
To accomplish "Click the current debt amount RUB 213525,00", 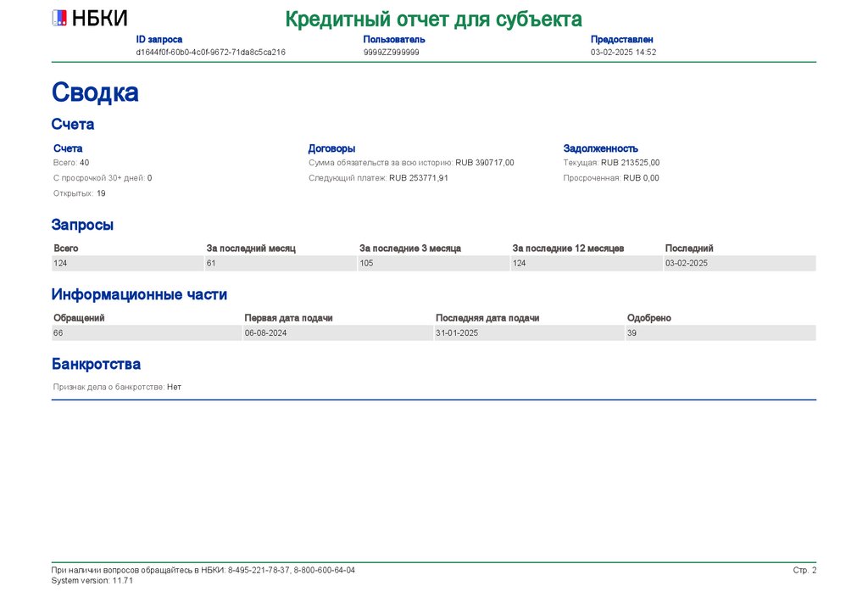I will 630,162.
